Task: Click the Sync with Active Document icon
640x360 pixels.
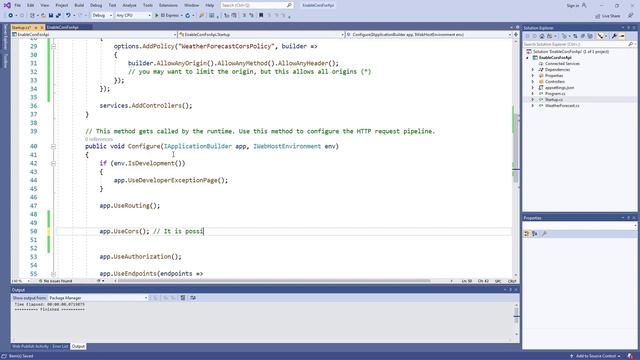Action: (x=575, y=36)
